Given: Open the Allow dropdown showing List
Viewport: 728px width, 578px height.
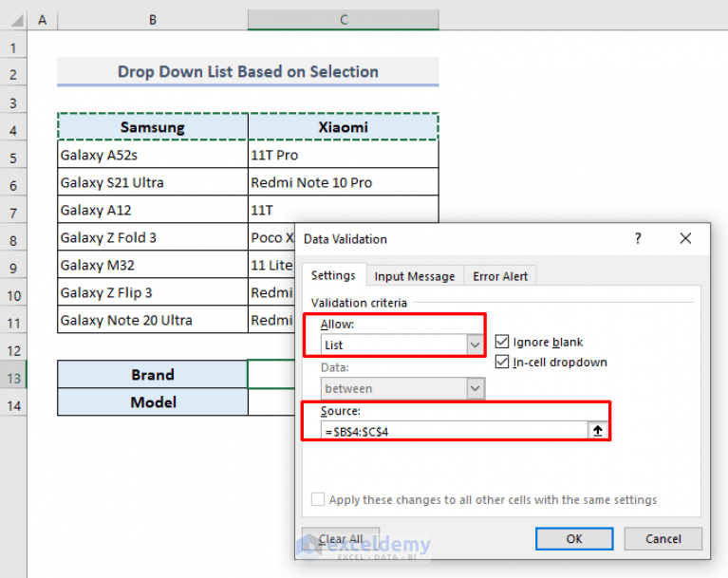Looking at the screenshot, I should pos(475,345).
